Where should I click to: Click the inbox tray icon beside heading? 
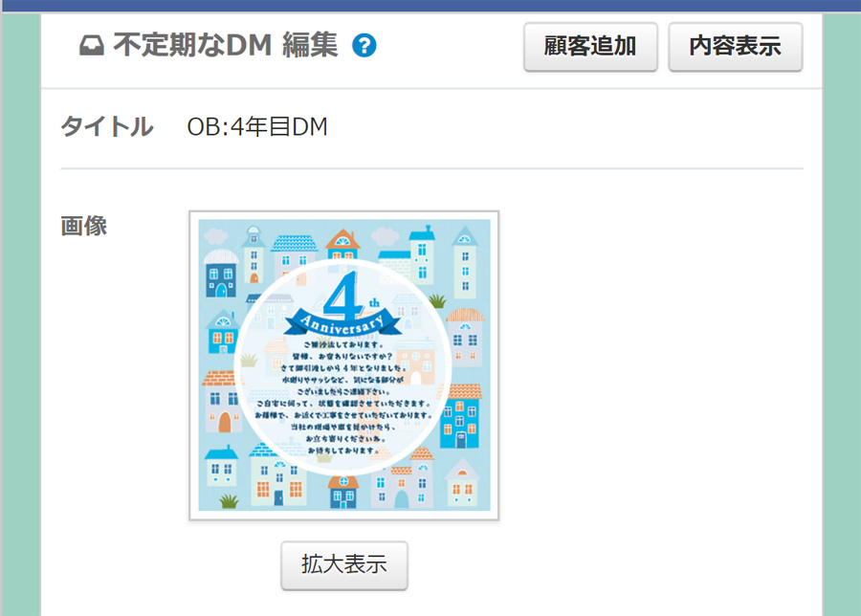(91, 46)
